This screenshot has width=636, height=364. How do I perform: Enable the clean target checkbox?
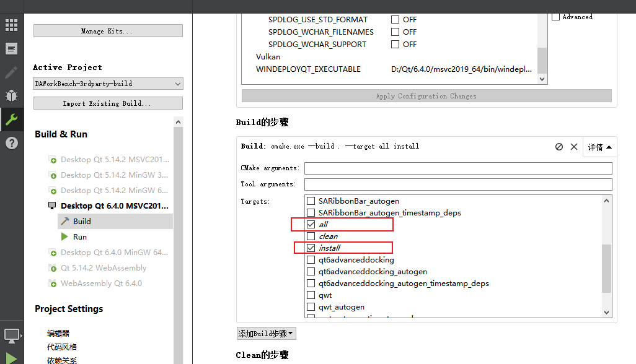311,236
